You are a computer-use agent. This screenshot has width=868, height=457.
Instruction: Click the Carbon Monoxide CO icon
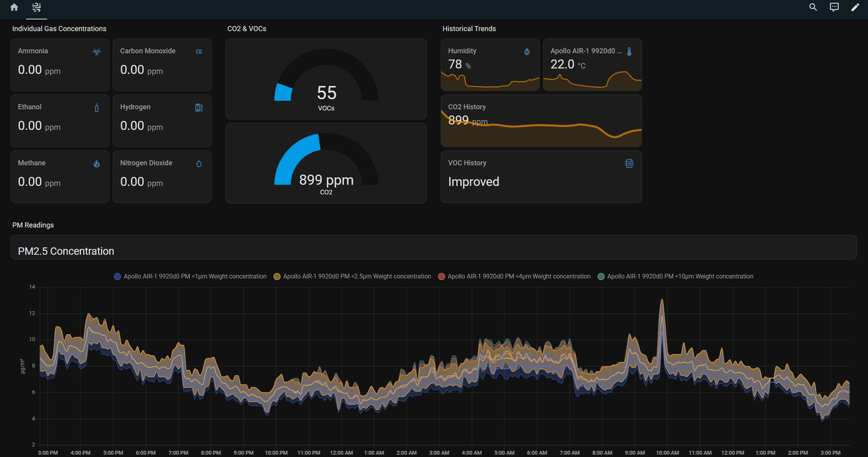[x=199, y=52]
